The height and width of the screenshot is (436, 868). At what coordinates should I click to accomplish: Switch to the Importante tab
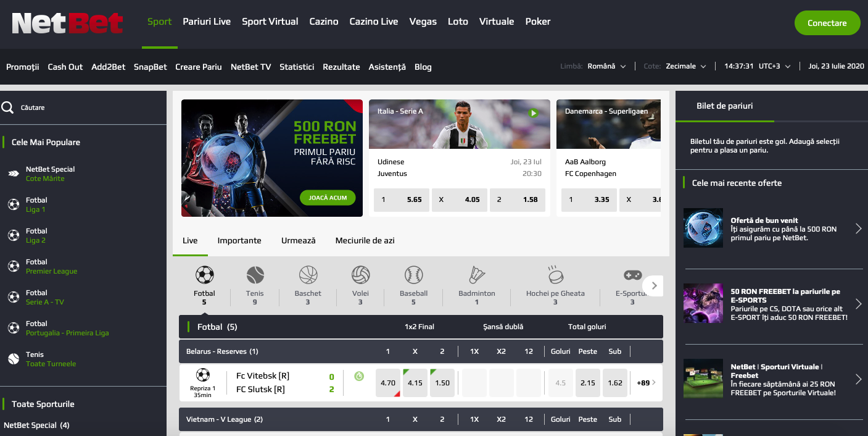239,240
